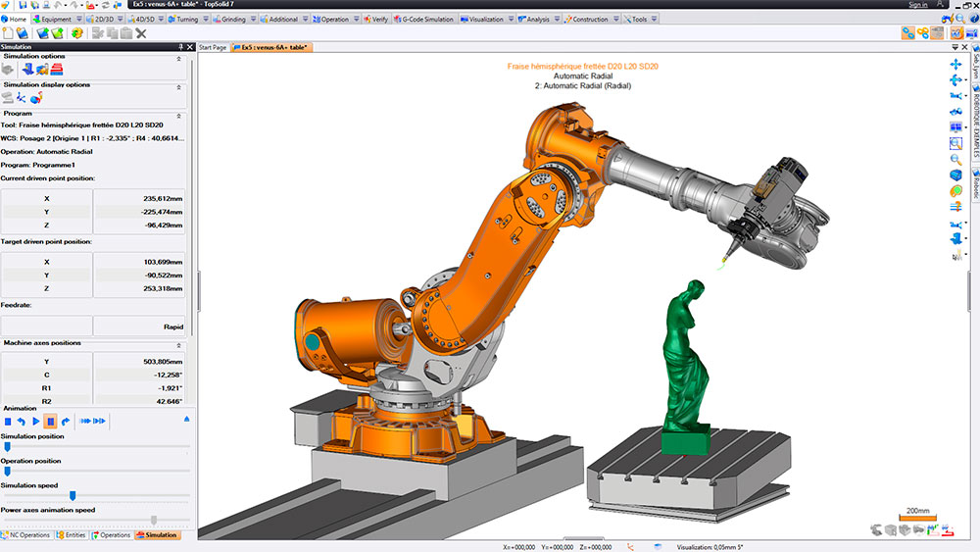Click the new document icon
Image resolution: width=980 pixels, height=552 pixels.
[x=8, y=33]
